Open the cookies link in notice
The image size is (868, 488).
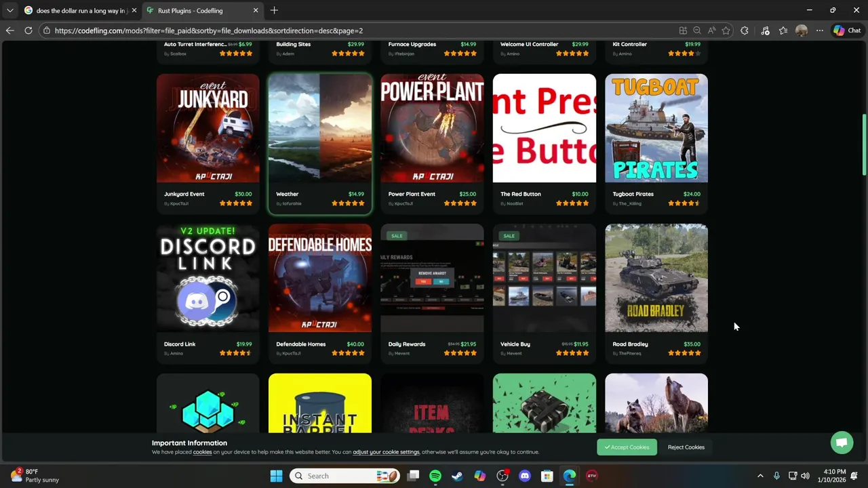tap(202, 452)
